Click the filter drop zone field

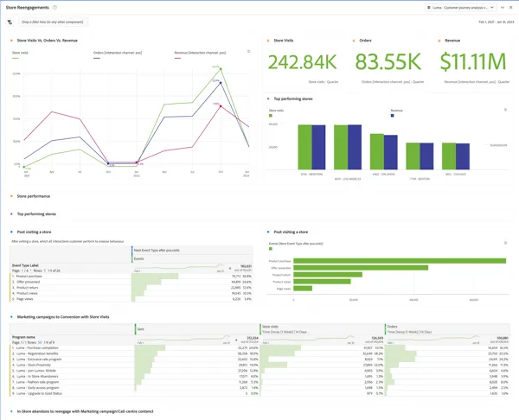(x=53, y=22)
